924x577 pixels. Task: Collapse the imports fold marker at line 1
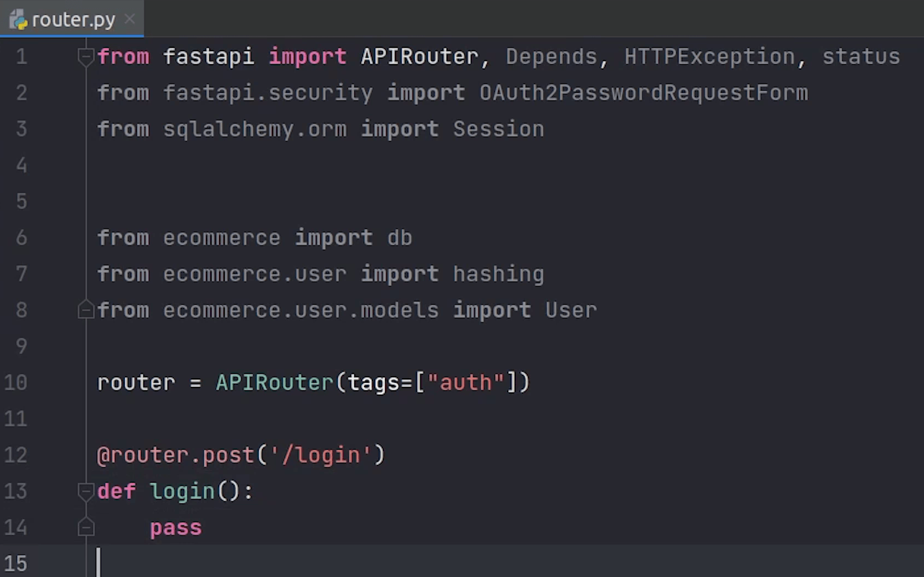[86, 56]
